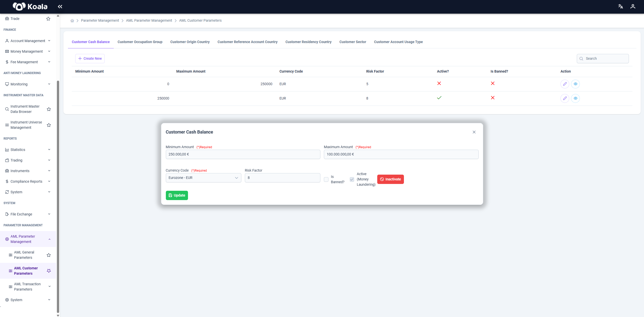Switch to the Customer Sector tab
Image resolution: width=644 pixels, height=317 pixels.
[x=353, y=42]
